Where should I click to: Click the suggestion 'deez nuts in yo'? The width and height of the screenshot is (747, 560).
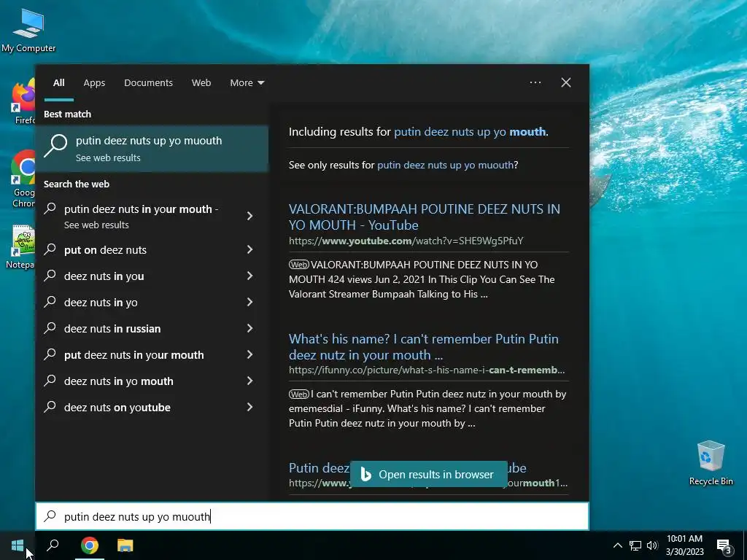pyautogui.click(x=101, y=303)
